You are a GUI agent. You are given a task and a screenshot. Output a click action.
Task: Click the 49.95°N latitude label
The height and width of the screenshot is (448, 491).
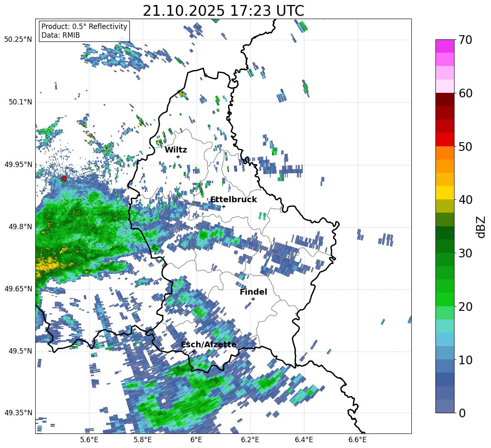coord(18,165)
